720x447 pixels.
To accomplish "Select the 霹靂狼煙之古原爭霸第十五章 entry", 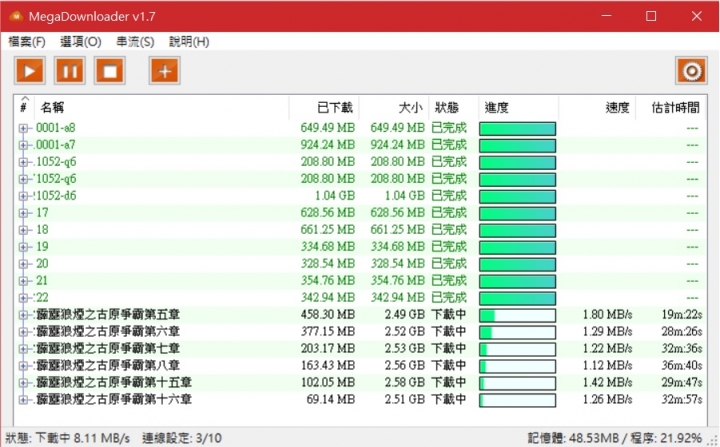I will click(x=114, y=383).
